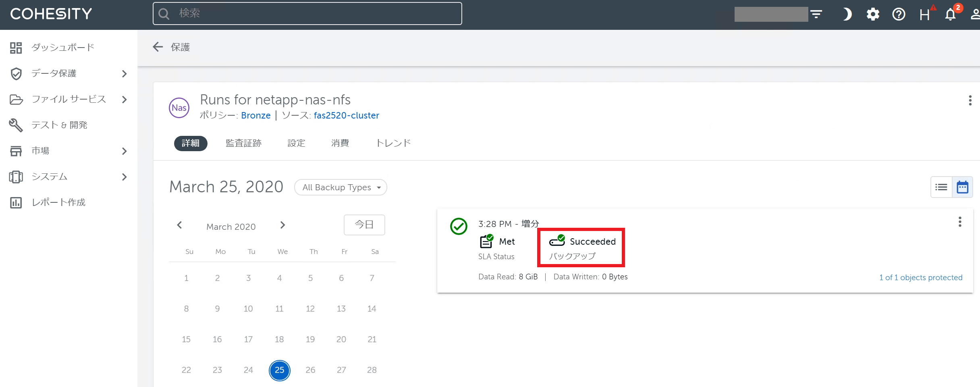This screenshot has height=387, width=980.
Task: Click the 今日 button
Action: click(364, 225)
